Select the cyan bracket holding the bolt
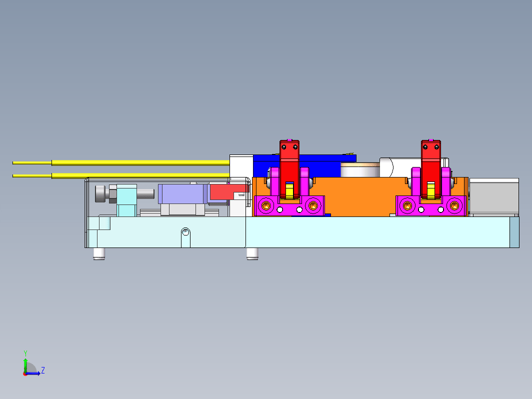 [x=127, y=200]
